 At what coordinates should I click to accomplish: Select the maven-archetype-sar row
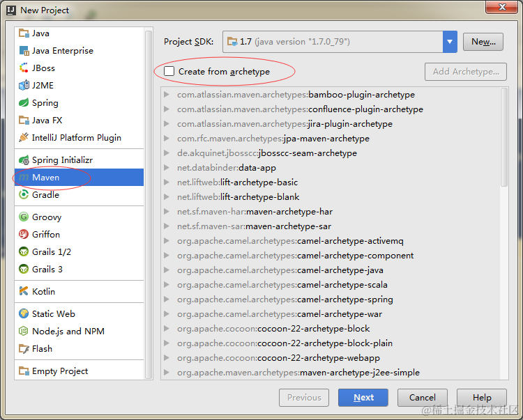pos(331,226)
